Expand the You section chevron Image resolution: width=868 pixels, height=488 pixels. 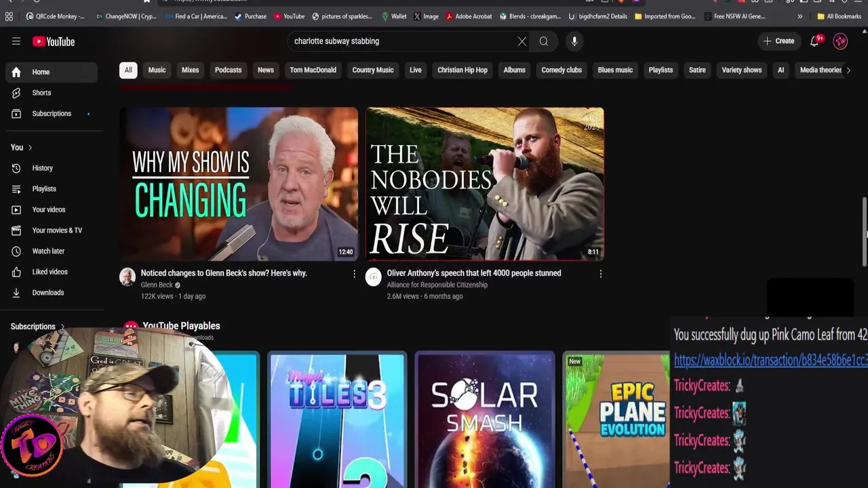pos(30,148)
